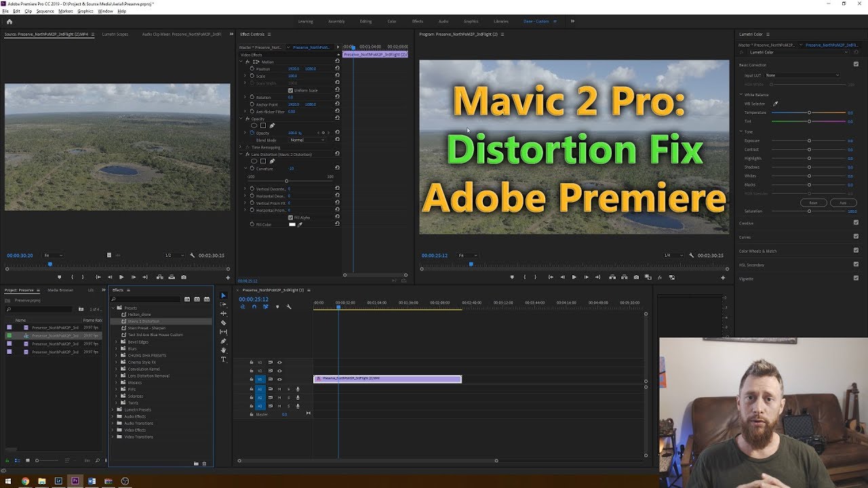
Task: Click the Home icon at top left
Action: (x=9, y=21)
